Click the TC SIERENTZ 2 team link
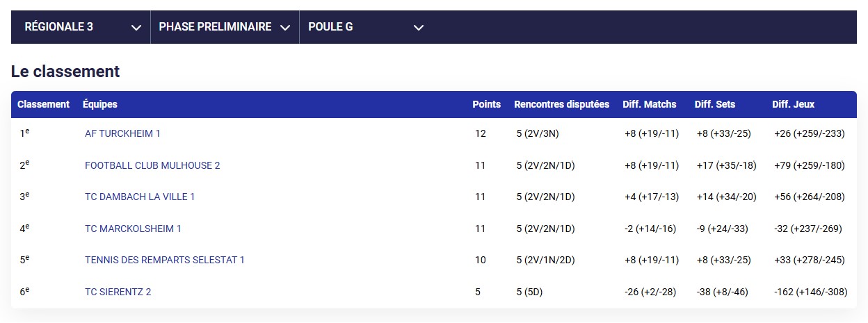This screenshot has width=868, height=323. (x=118, y=292)
